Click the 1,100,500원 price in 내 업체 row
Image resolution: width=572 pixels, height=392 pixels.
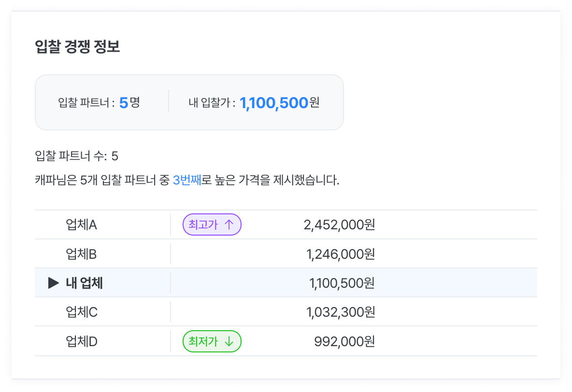[342, 283]
